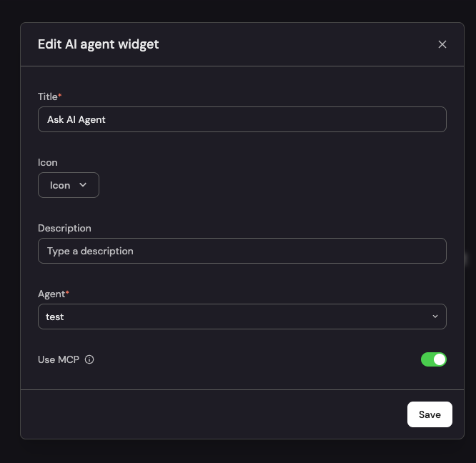Focus the Title input field
The width and height of the screenshot is (476, 463).
coord(242,119)
